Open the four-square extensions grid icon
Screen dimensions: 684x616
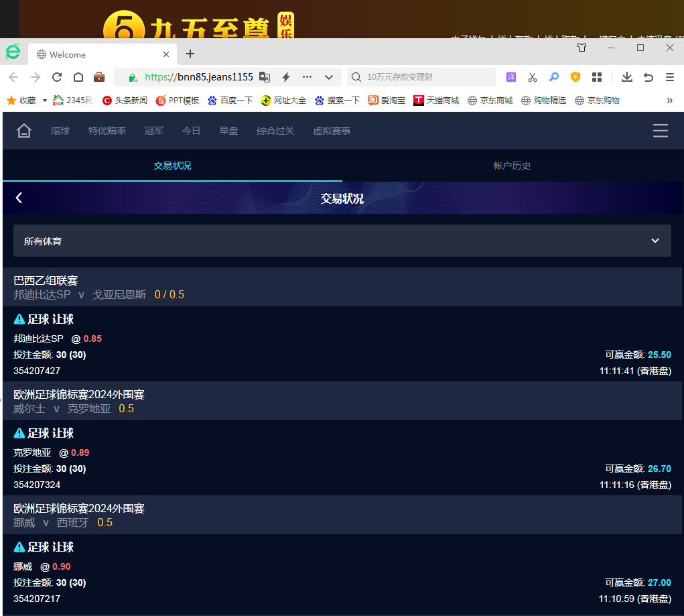pos(597,77)
